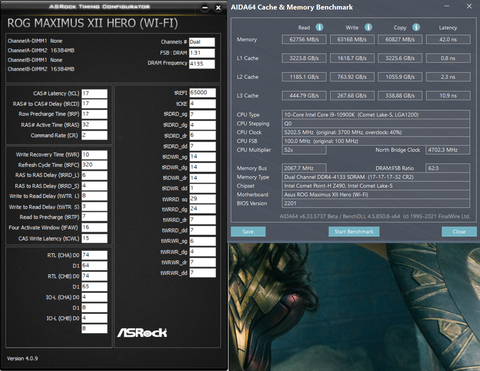Click the tCKE field
Image resolution: width=480 pixels, height=371 pixels.
tap(202, 104)
